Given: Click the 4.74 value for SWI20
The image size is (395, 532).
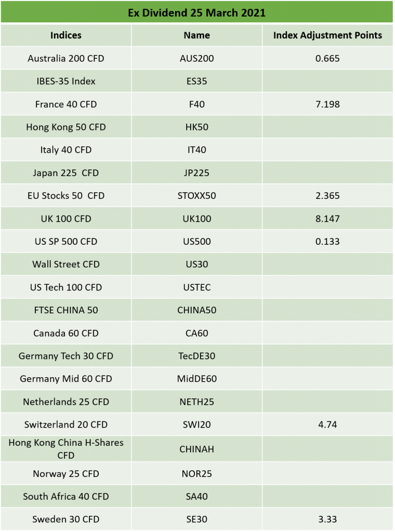Looking at the screenshot, I should [327, 424].
